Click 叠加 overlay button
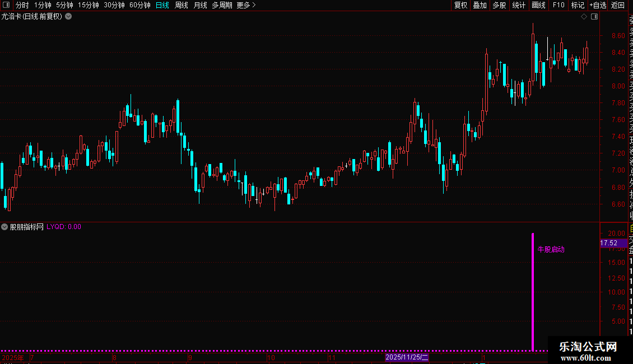This screenshot has height=364, width=633. click(480, 5)
